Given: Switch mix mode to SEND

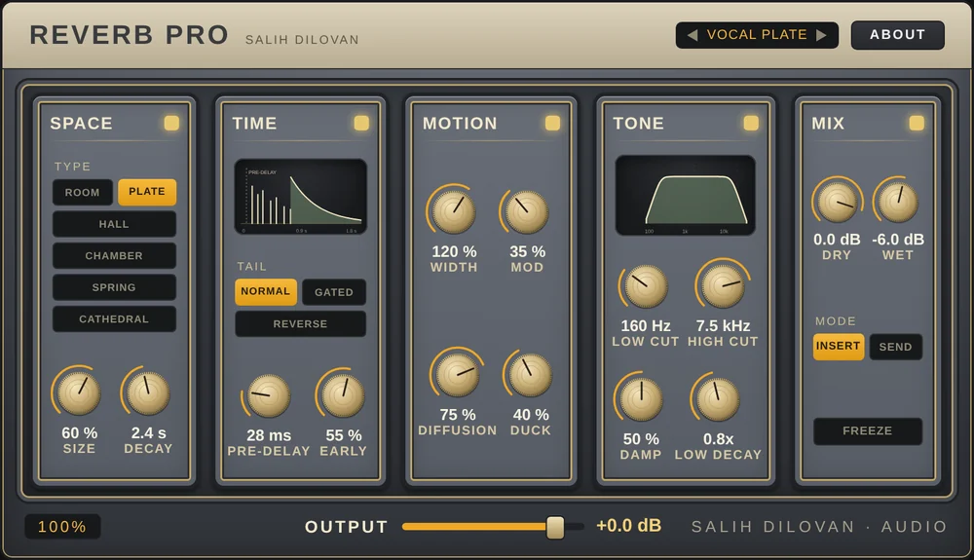Looking at the screenshot, I should pos(896,347).
